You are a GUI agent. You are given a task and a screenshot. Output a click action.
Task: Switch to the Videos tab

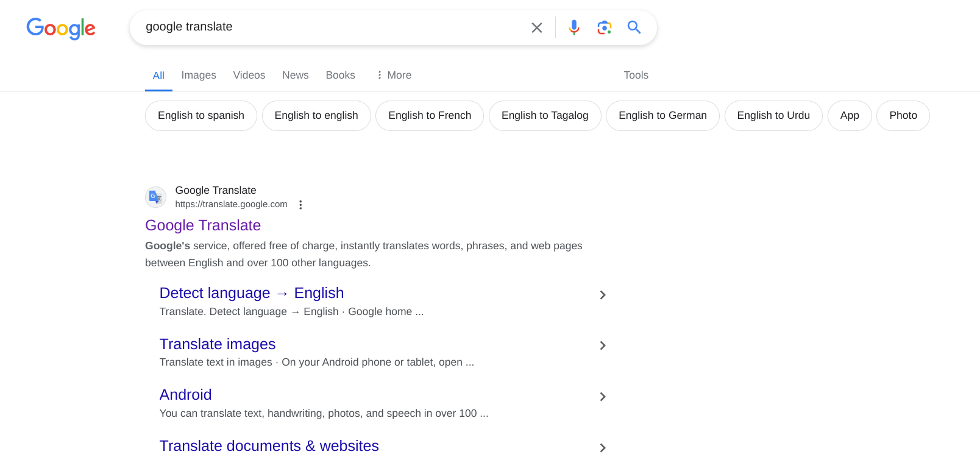click(x=249, y=75)
